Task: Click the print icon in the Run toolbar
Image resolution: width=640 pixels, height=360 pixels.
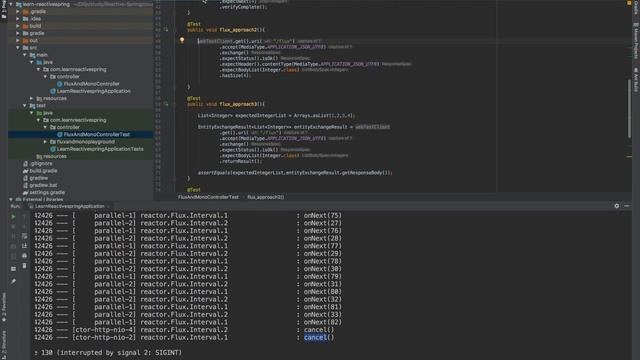Action: coord(24,256)
